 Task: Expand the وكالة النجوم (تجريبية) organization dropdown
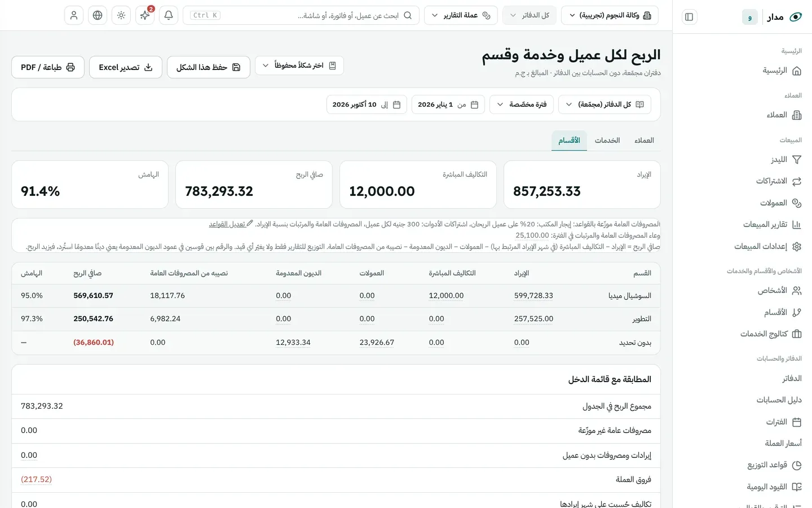point(610,15)
